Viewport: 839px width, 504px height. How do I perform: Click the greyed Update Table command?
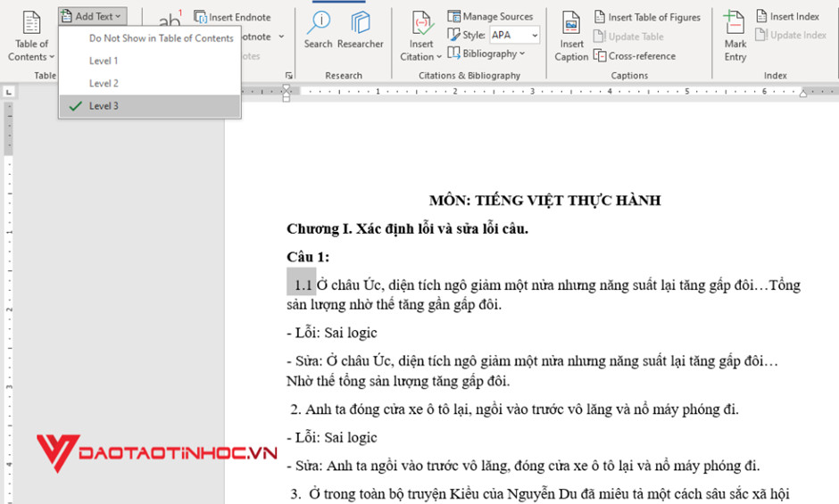(628, 37)
